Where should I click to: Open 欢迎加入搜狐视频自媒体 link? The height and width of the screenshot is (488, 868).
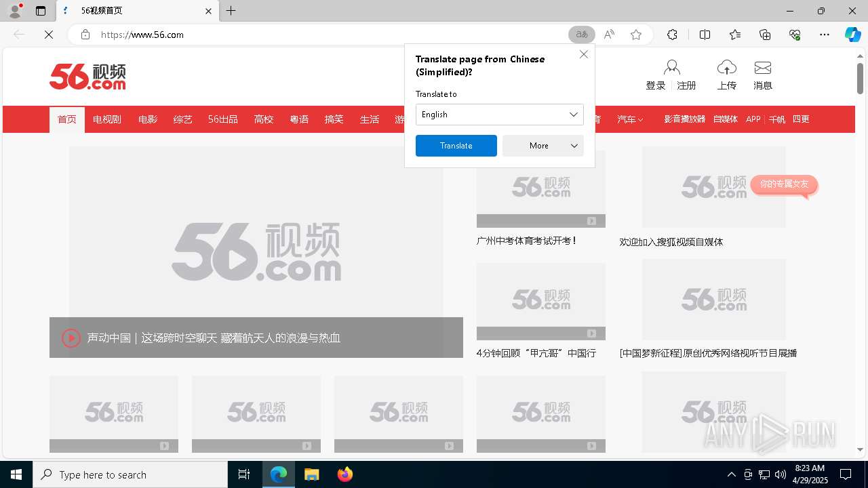coord(671,242)
